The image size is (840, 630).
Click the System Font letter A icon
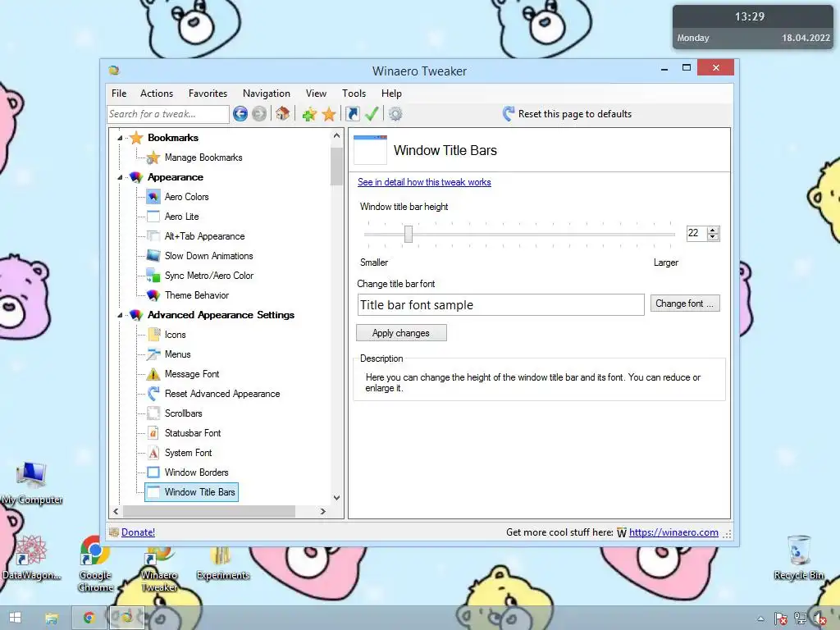point(153,453)
